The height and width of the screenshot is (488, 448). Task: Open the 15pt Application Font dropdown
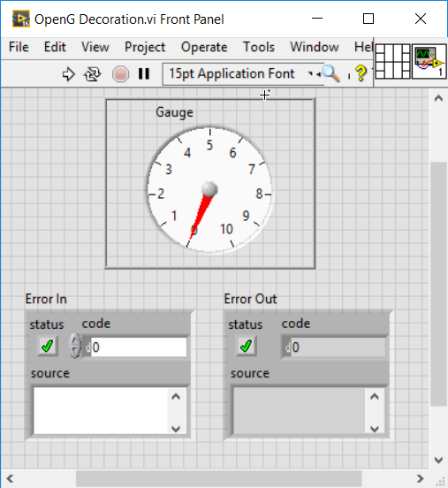tap(242, 73)
